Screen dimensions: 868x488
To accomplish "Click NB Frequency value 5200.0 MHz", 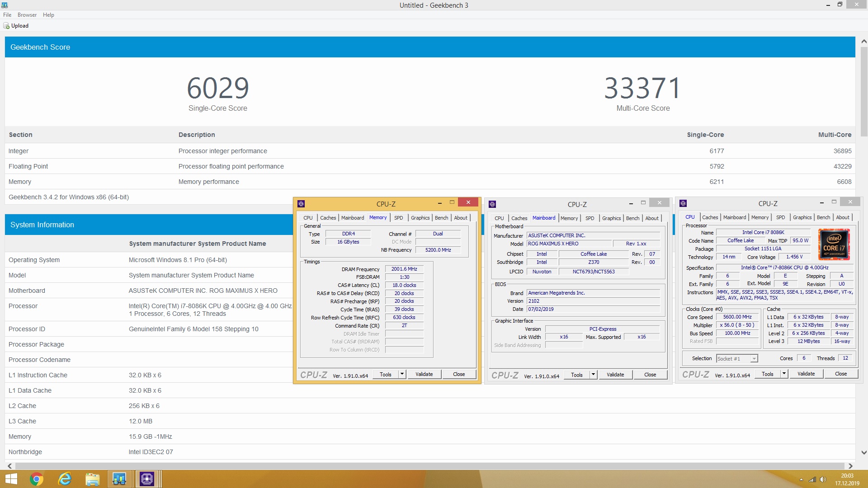I will 438,250.
